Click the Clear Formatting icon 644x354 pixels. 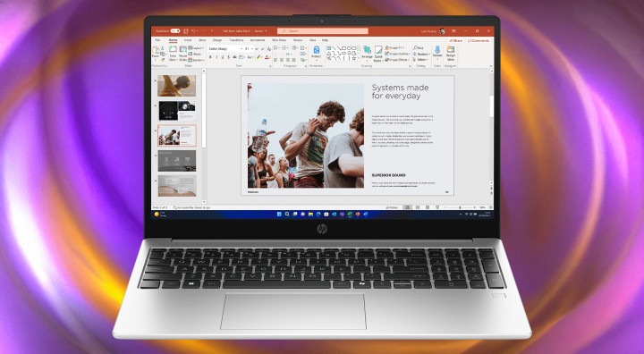click(x=269, y=49)
